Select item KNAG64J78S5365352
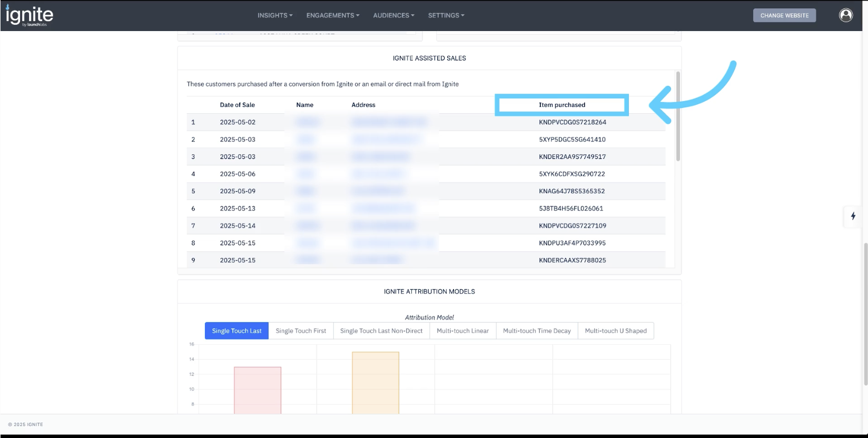This screenshot has width=868, height=438. point(571,191)
